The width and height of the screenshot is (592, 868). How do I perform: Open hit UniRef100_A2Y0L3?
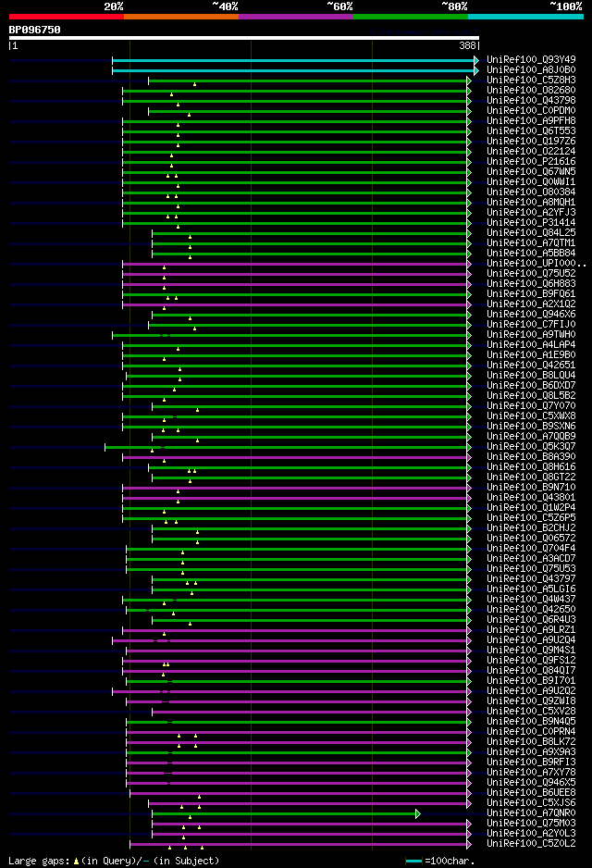531,833
